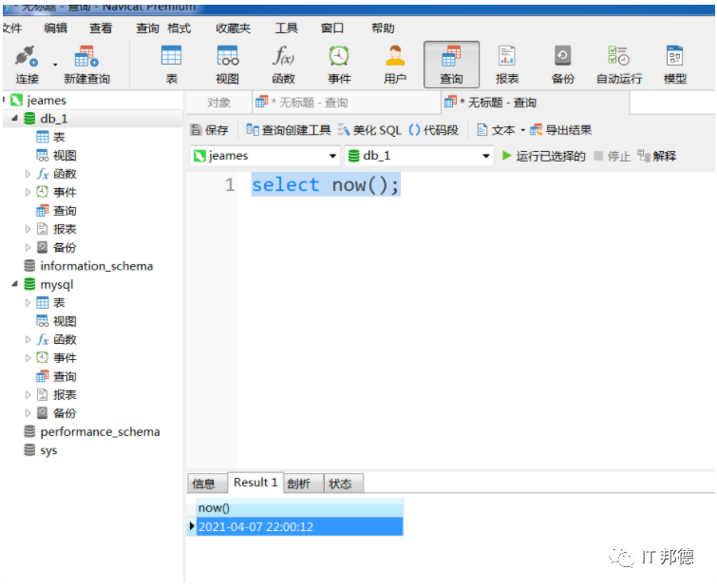This screenshot has width=717, height=588.
Task: Open the Help (帮助) menu
Action: point(383,28)
